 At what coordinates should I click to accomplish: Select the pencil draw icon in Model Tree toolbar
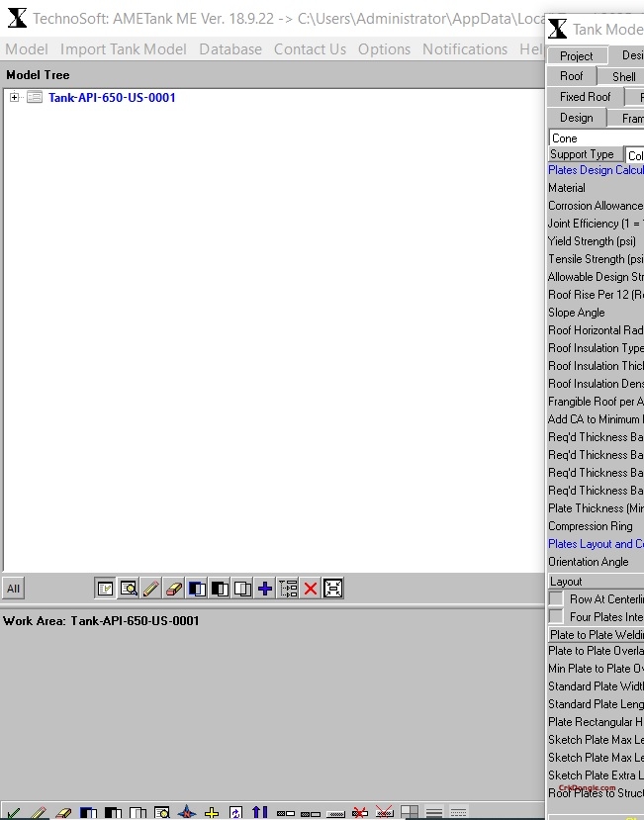150,589
